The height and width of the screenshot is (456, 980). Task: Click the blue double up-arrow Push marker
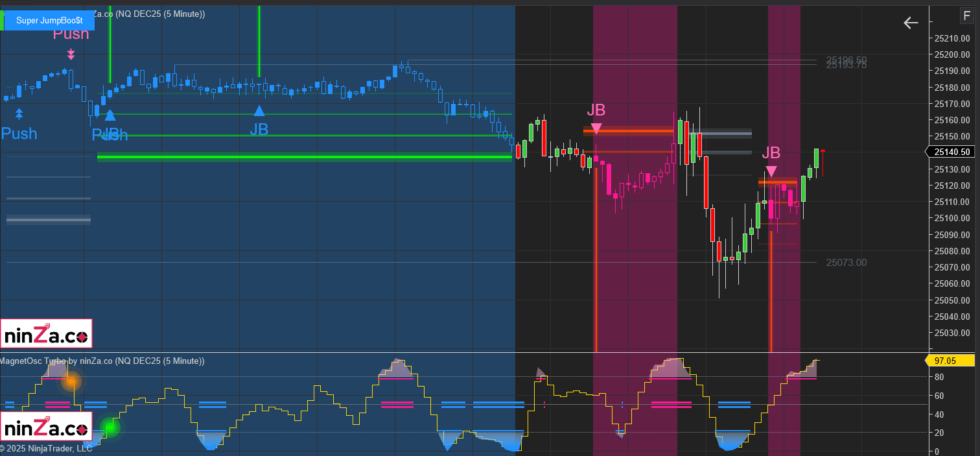[19, 114]
